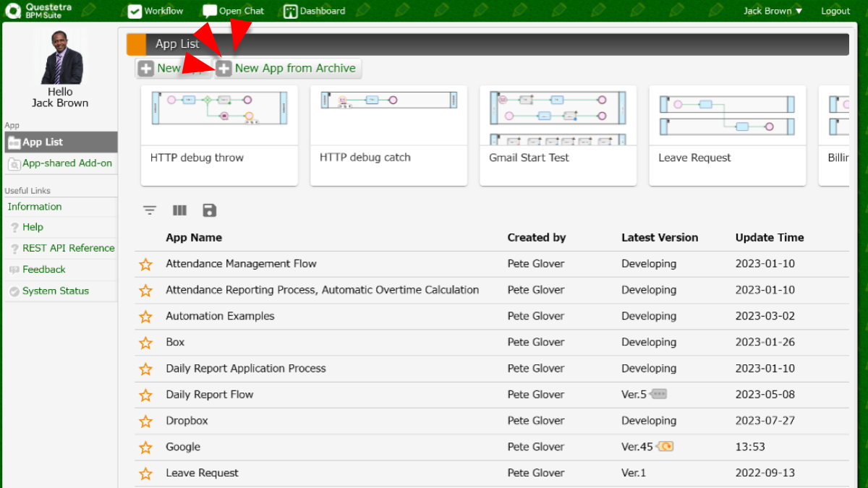The image size is (868, 488).
Task: Sort by the Update Time column header
Action: point(769,237)
